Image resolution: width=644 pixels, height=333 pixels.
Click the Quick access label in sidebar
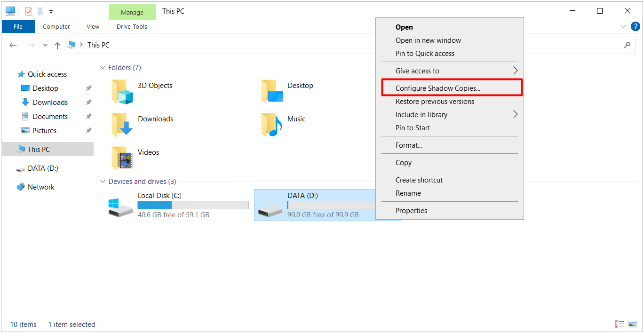47,74
